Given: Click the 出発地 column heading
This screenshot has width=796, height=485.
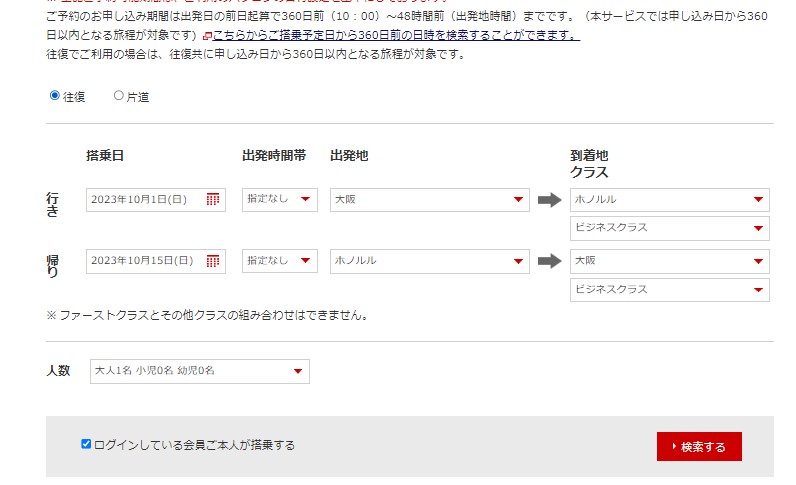Looking at the screenshot, I should (x=349, y=155).
